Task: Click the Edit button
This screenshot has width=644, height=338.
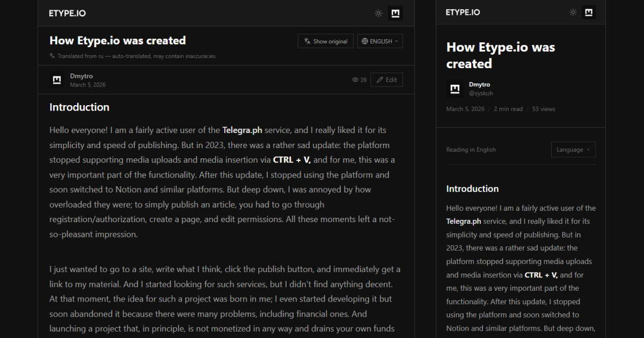Action: point(386,79)
